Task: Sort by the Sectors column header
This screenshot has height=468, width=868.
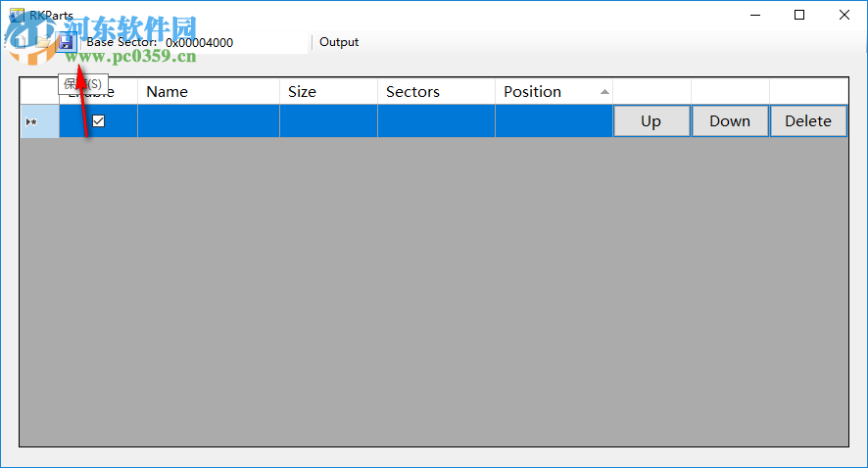Action: (436, 92)
